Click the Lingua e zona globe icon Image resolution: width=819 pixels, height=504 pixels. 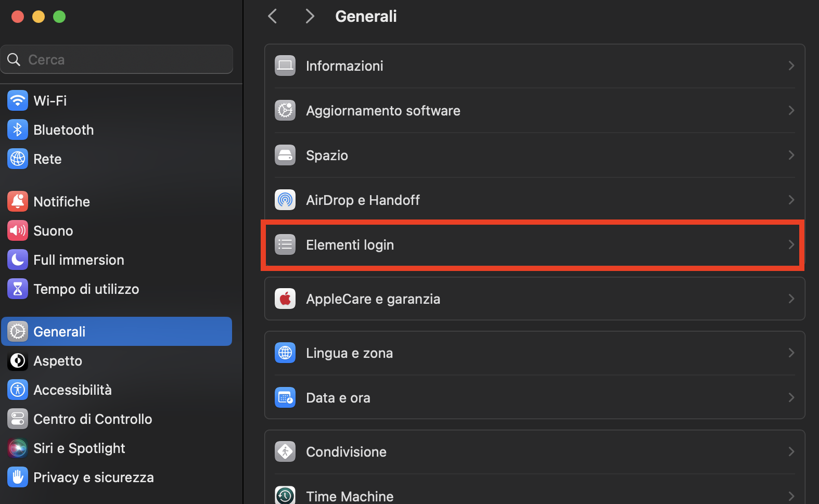click(285, 353)
